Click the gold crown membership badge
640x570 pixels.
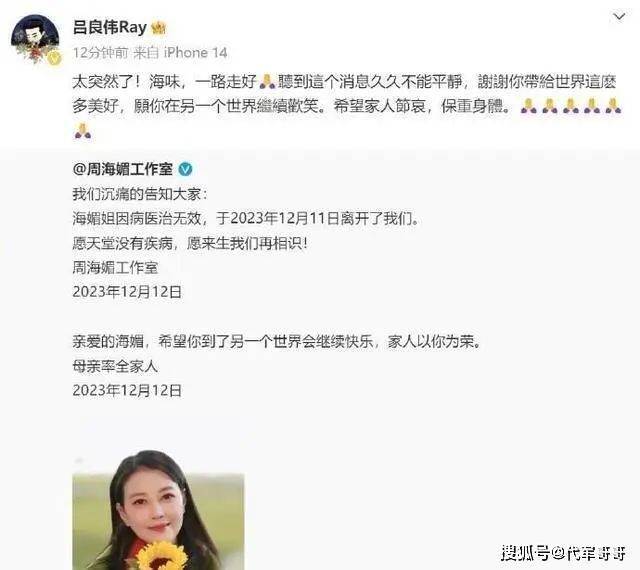(x=158, y=28)
